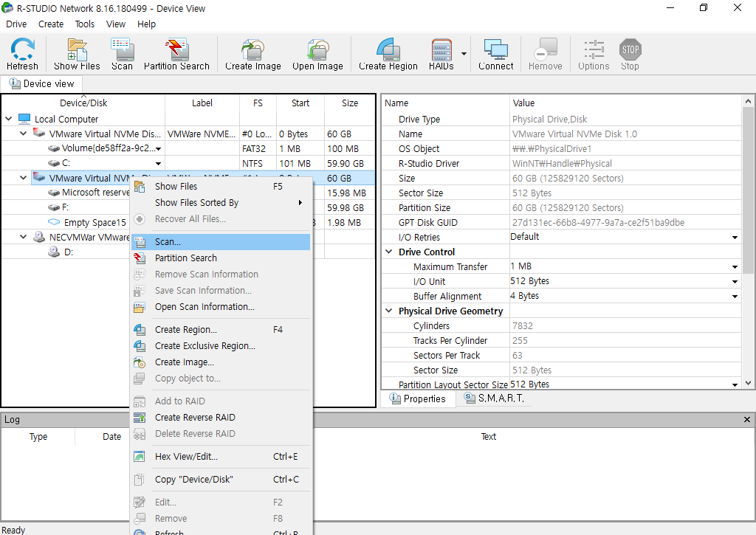756x535 pixels.
Task: Switch to the S.M.A.R.T. tab
Action: (494, 398)
